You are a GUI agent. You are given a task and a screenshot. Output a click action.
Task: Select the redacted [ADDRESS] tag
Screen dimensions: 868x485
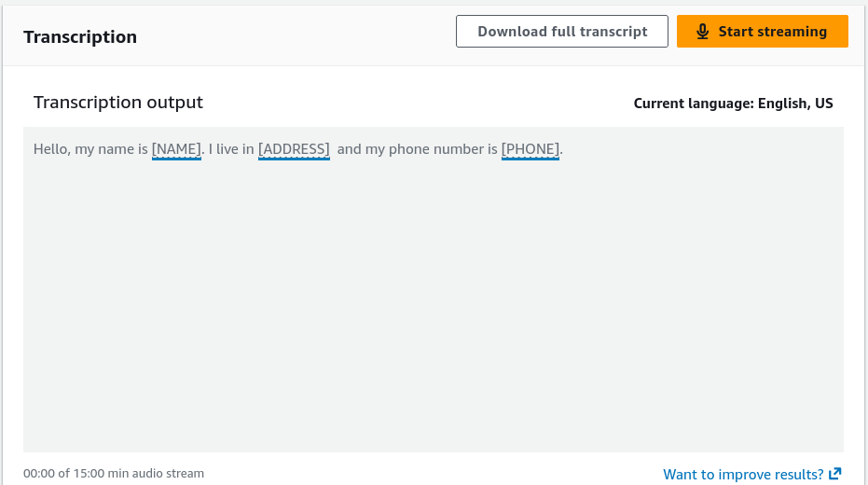coord(294,149)
